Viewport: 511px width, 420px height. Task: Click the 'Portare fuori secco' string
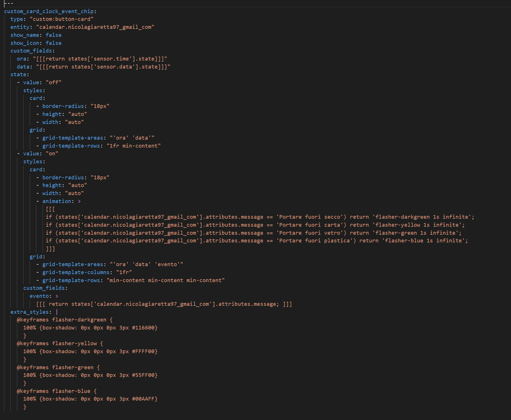pyautogui.click(x=311, y=217)
